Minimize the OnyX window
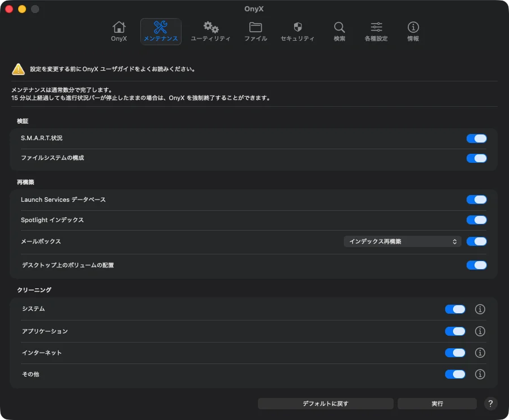This screenshot has width=509, height=420. 22,9
